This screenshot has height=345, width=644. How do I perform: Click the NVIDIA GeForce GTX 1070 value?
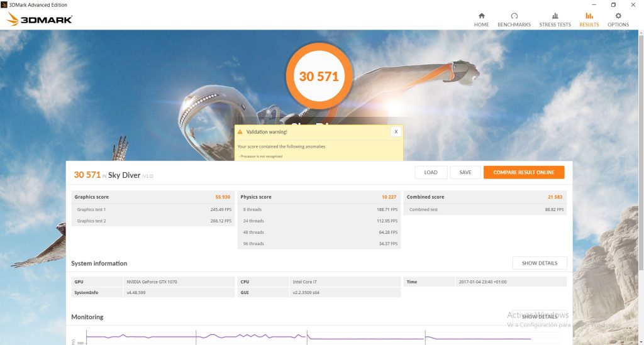pyautogui.click(x=152, y=282)
